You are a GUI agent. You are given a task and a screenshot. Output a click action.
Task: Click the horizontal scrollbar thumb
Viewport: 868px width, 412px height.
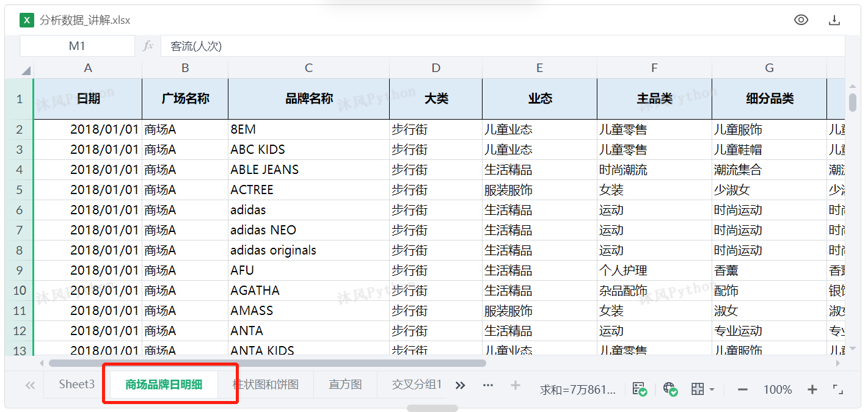pyautogui.click(x=267, y=363)
